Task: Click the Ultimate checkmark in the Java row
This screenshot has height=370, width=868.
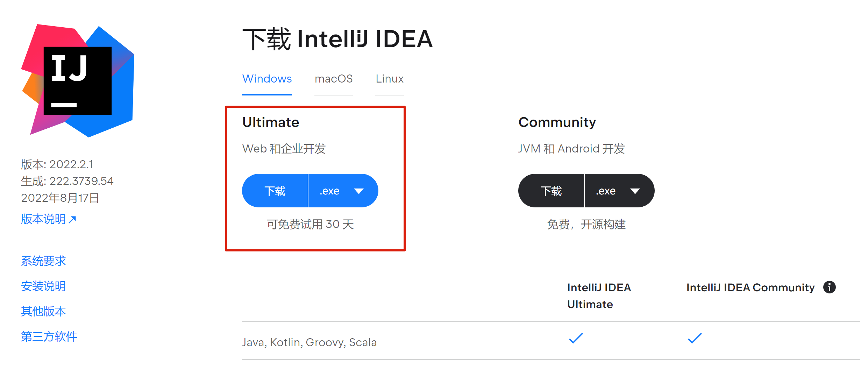Action: (x=576, y=338)
